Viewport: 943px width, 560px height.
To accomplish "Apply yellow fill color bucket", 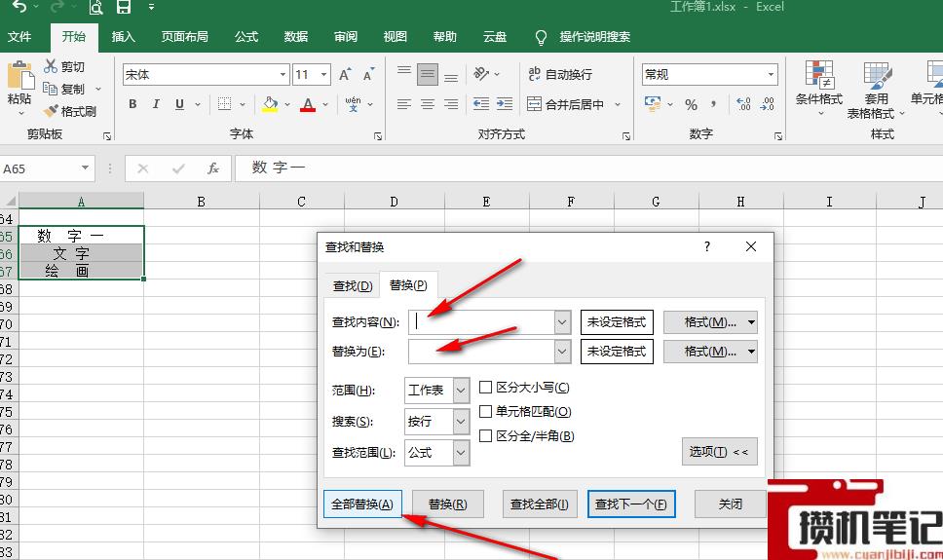I will coord(271,104).
